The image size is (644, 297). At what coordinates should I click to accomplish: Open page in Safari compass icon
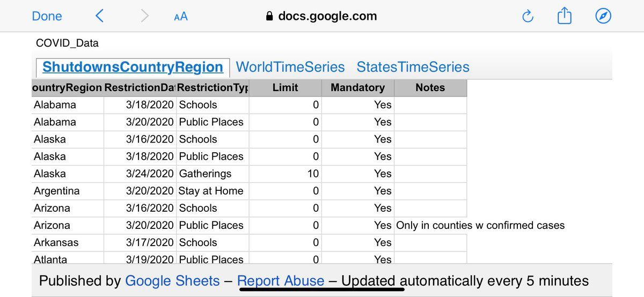(x=604, y=17)
